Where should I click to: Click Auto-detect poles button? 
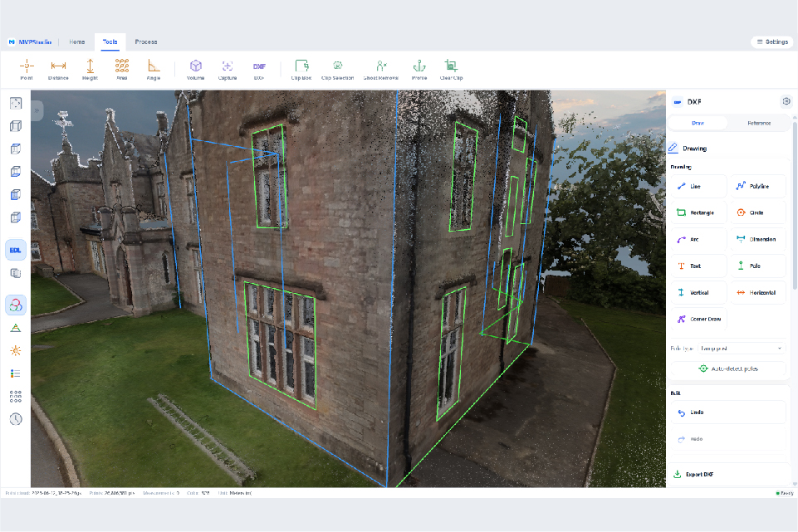728,368
